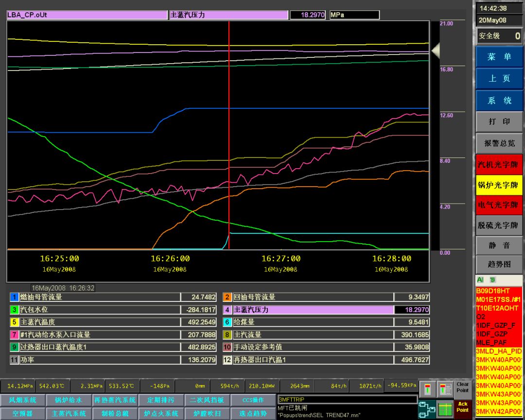
Task: Select the 功率 legend row
Action: click(x=113, y=360)
